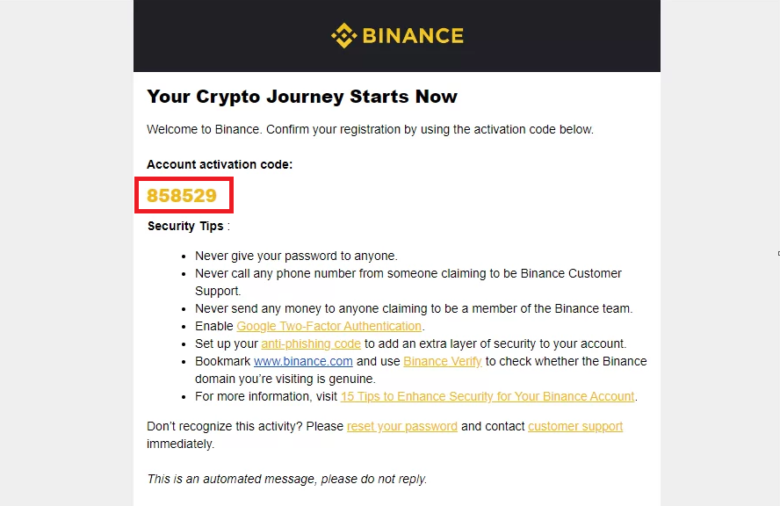Click the BINANCE wordmark in header
780x506 pixels.
click(413, 36)
